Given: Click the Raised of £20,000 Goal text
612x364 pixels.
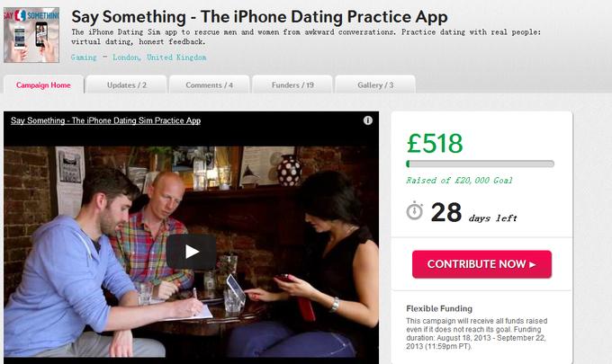Looking at the screenshot, I should (x=459, y=181).
